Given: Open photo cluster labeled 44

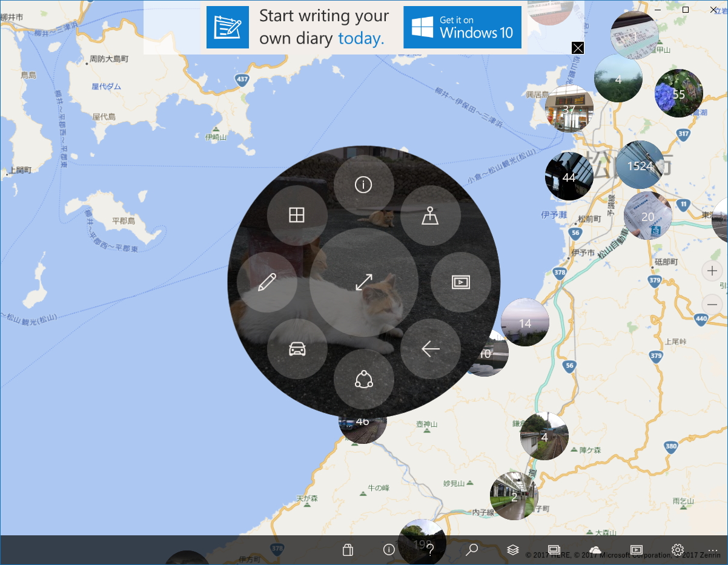Looking at the screenshot, I should click(569, 177).
